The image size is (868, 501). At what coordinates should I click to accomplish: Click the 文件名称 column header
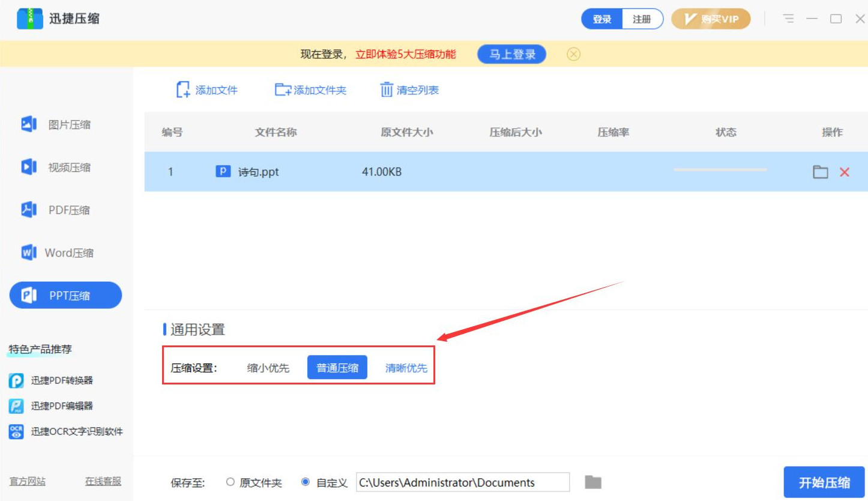coord(276,132)
